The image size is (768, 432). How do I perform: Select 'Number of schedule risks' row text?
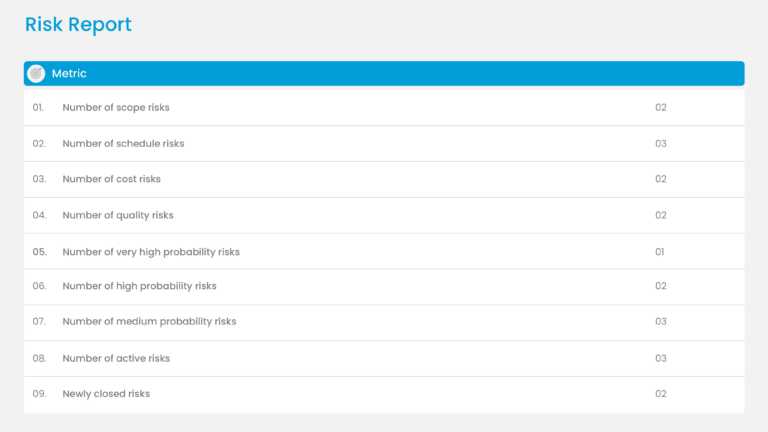[123, 144]
